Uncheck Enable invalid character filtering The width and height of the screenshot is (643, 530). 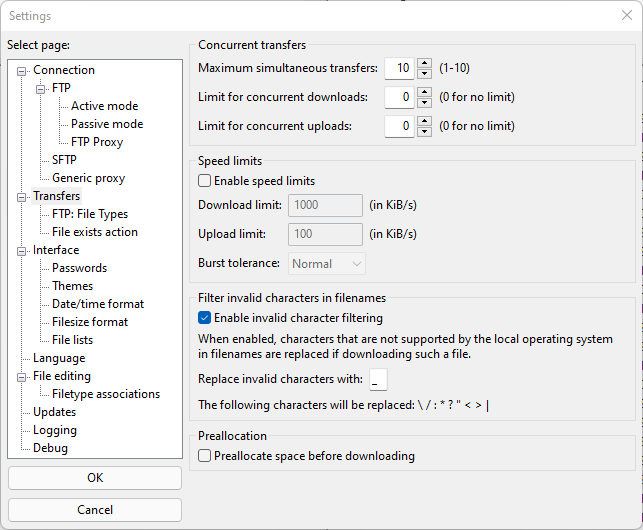[204, 318]
